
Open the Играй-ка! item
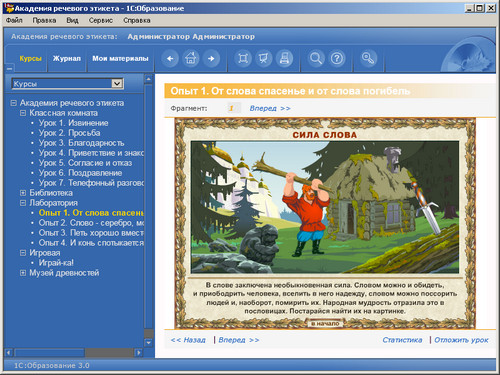(56, 263)
